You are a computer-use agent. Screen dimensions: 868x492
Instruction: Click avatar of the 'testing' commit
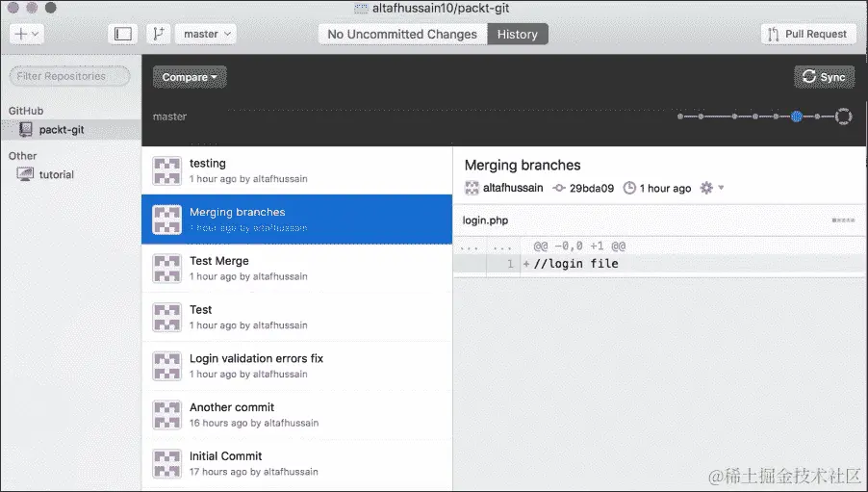167,170
